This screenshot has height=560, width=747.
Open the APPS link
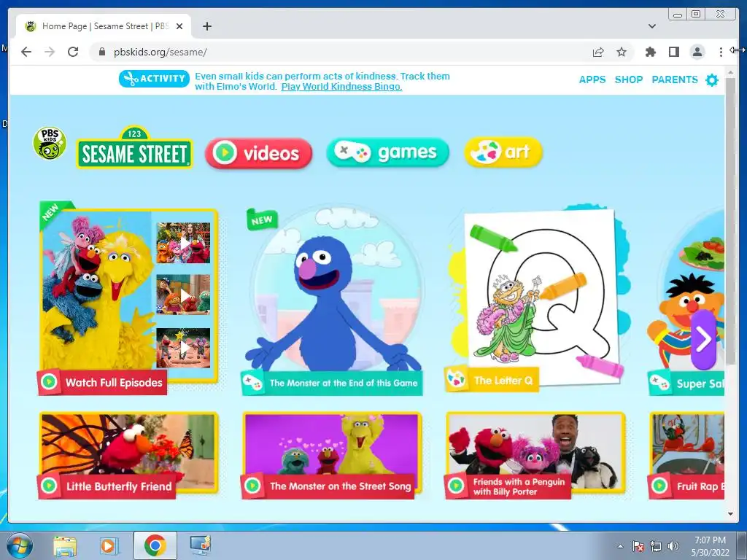592,79
